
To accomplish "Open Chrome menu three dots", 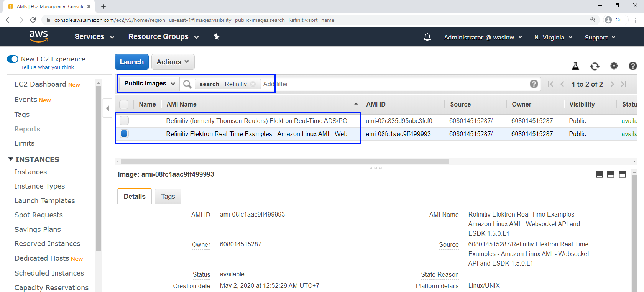I will point(636,20).
